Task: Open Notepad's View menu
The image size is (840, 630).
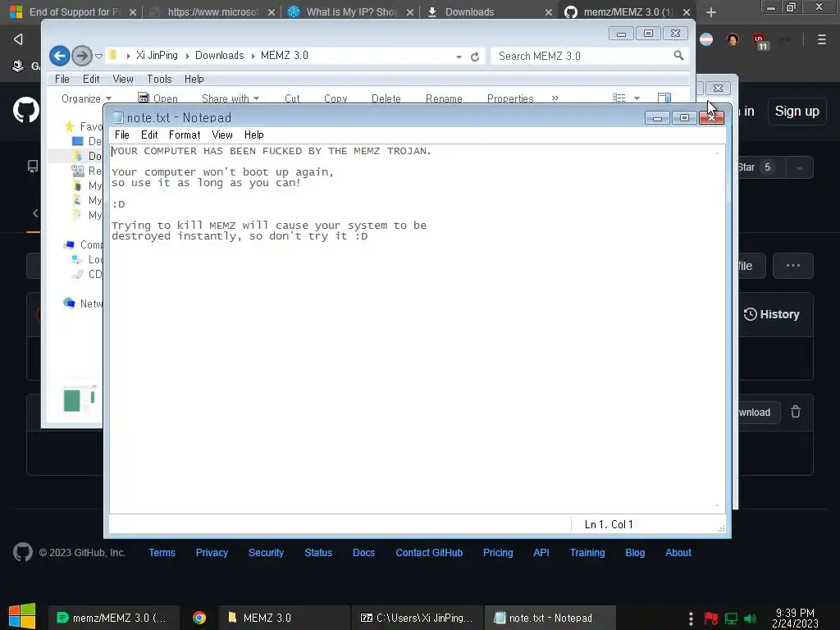Action: 221,135
